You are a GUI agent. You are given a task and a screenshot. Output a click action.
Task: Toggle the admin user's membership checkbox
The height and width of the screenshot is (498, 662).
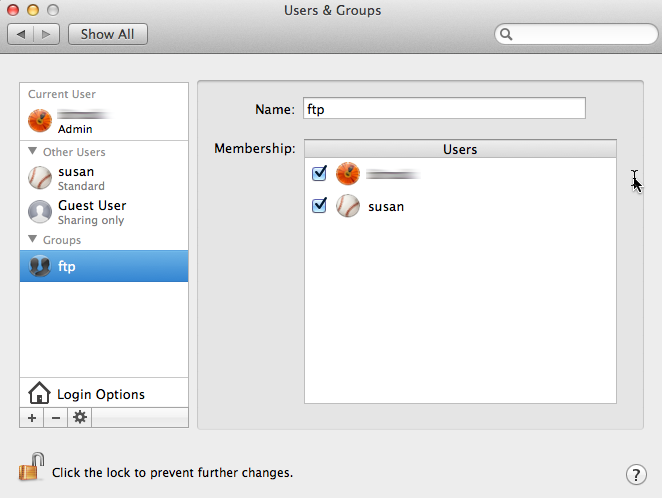click(x=320, y=173)
